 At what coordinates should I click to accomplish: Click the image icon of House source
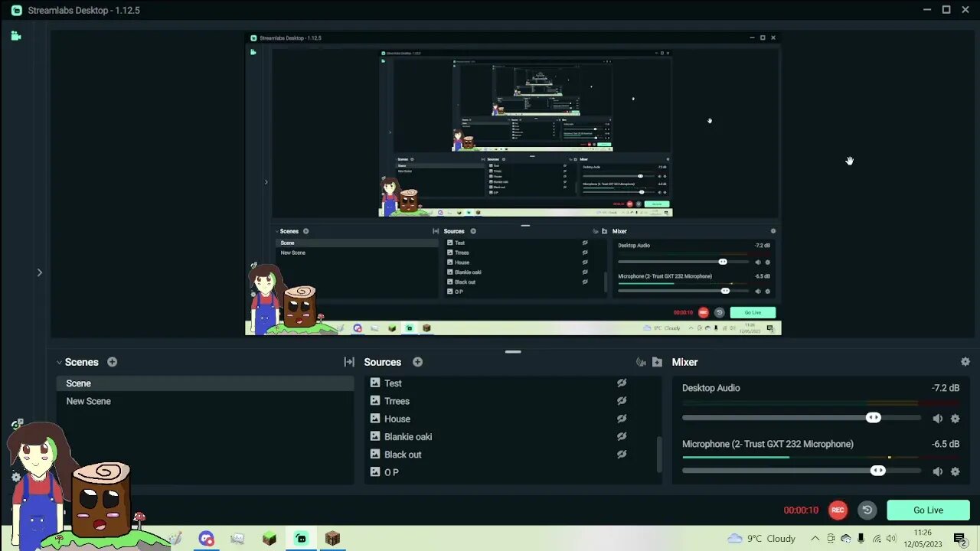pyautogui.click(x=375, y=419)
